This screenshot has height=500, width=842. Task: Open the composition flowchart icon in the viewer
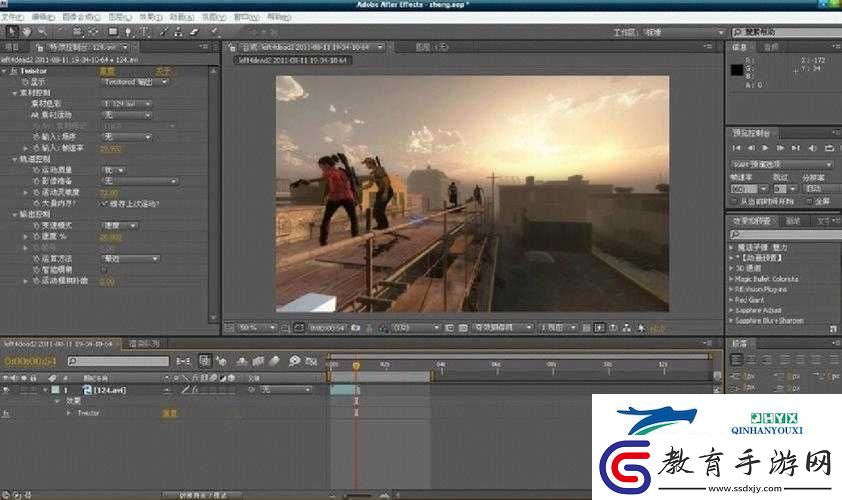627,327
